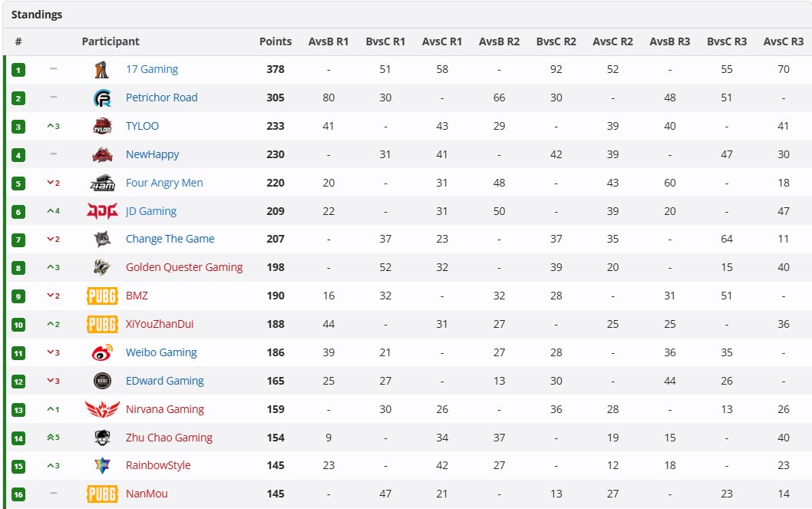The height and width of the screenshot is (509, 812).
Task: Click the 17 Gaming team logo
Action: pyautogui.click(x=102, y=69)
